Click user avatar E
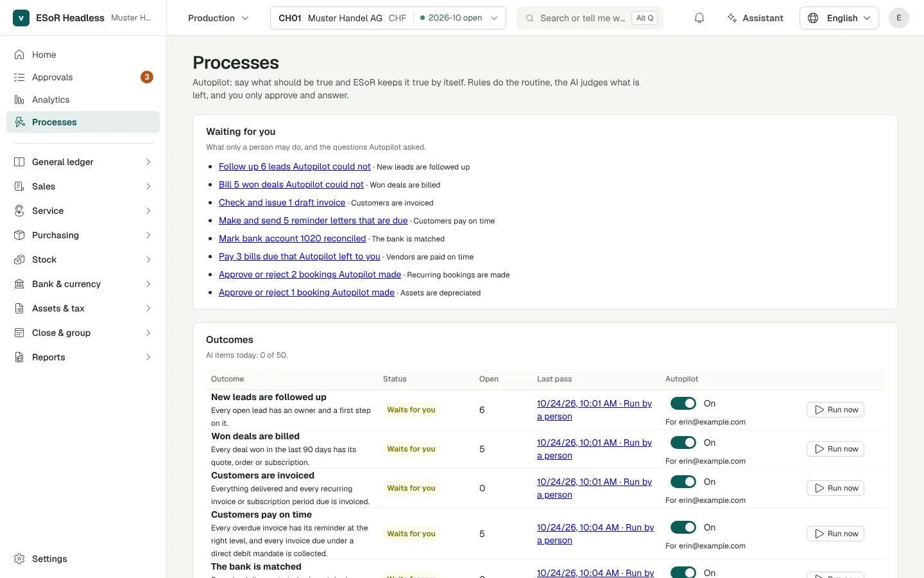Viewport: 924px width, 578px height. click(899, 18)
